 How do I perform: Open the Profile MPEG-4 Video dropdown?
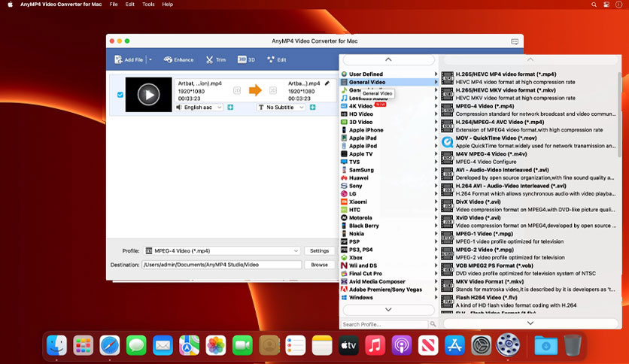click(222, 251)
